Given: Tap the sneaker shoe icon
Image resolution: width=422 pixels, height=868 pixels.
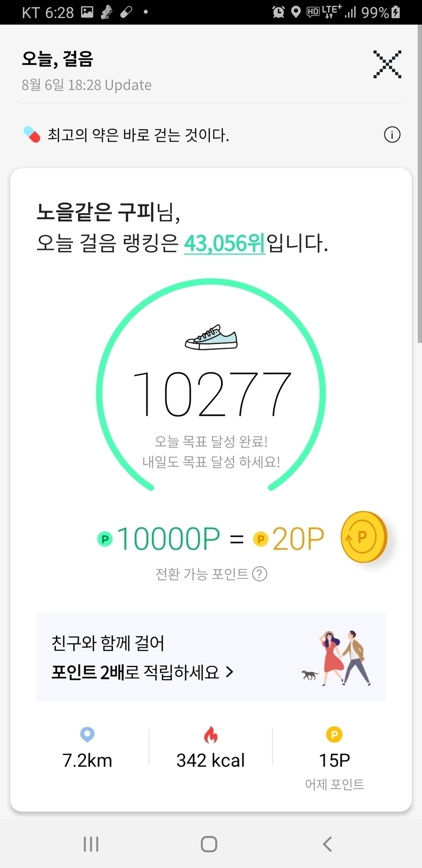Looking at the screenshot, I should pos(211,337).
